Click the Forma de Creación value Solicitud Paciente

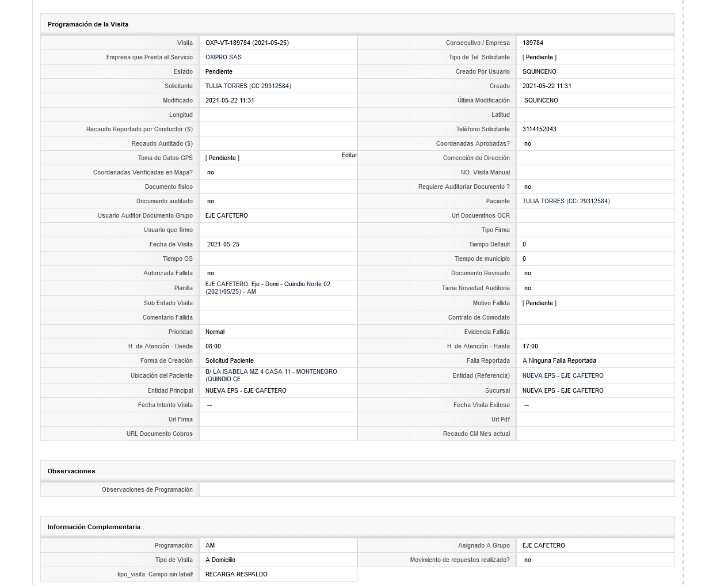(230, 360)
